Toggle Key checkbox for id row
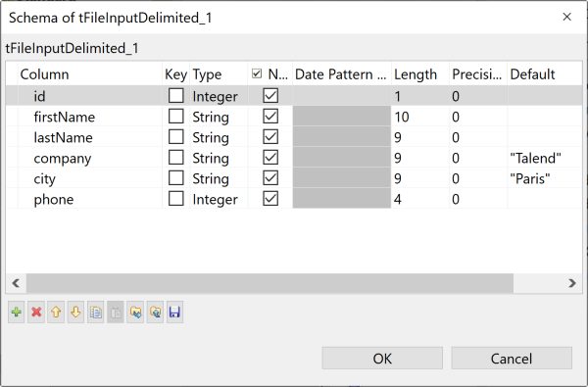588x387 pixels. [x=175, y=96]
